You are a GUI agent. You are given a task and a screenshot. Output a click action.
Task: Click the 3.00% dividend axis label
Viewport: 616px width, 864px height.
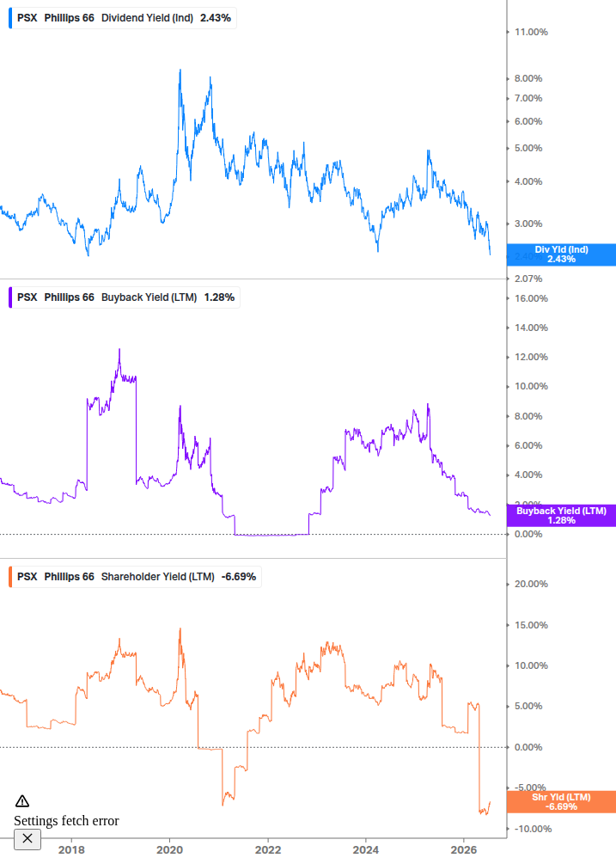tap(528, 224)
